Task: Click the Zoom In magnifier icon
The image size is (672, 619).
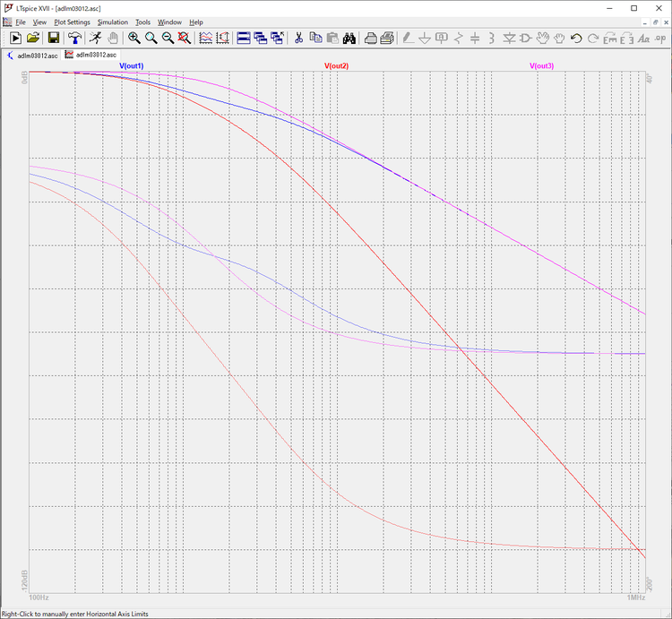Action: (134, 38)
